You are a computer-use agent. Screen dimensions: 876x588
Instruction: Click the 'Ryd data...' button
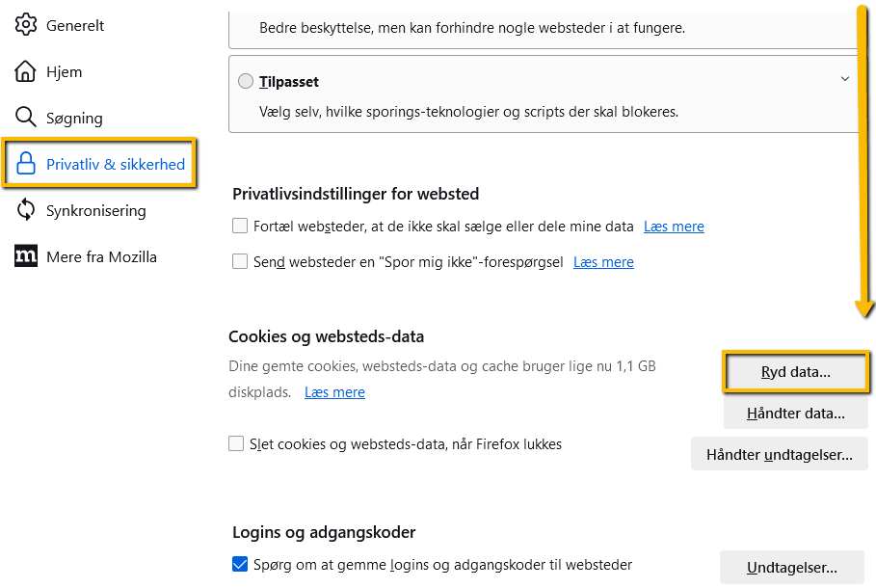coord(796,372)
